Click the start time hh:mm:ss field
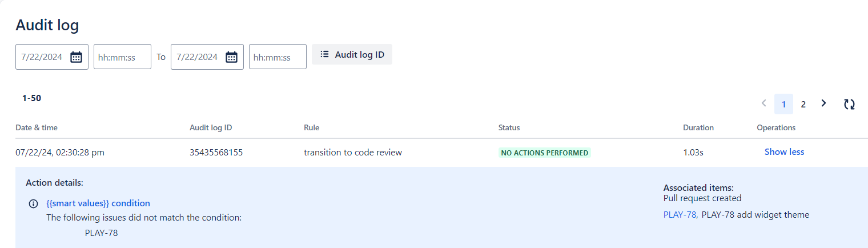This screenshot has width=868, height=248. point(122,57)
